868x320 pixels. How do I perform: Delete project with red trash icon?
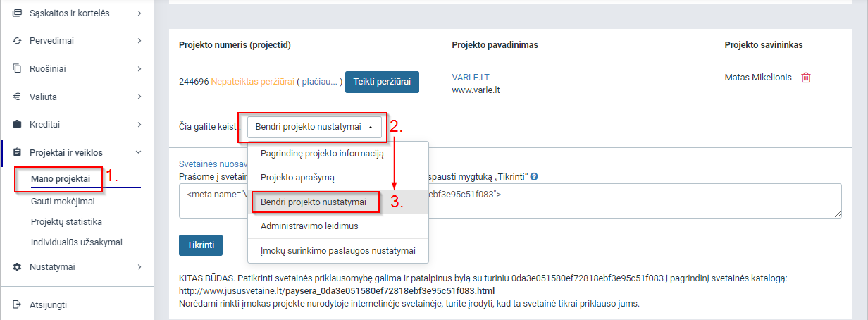806,78
